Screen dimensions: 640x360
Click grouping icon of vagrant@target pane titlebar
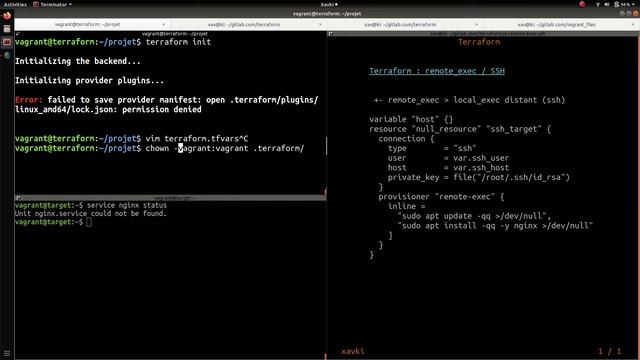[18, 198]
